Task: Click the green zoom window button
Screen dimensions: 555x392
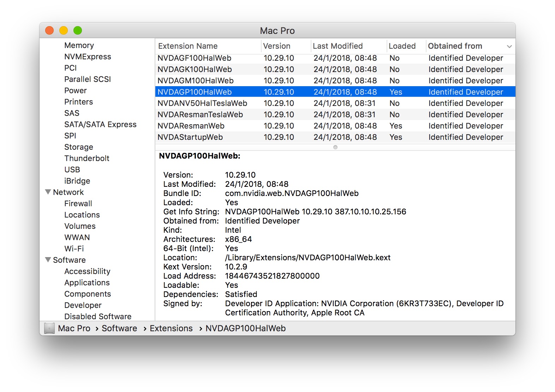Action: [78, 30]
